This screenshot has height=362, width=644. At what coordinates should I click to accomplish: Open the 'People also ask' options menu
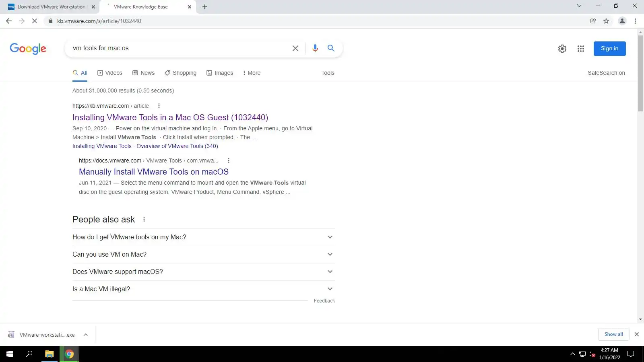pyautogui.click(x=144, y=219)
